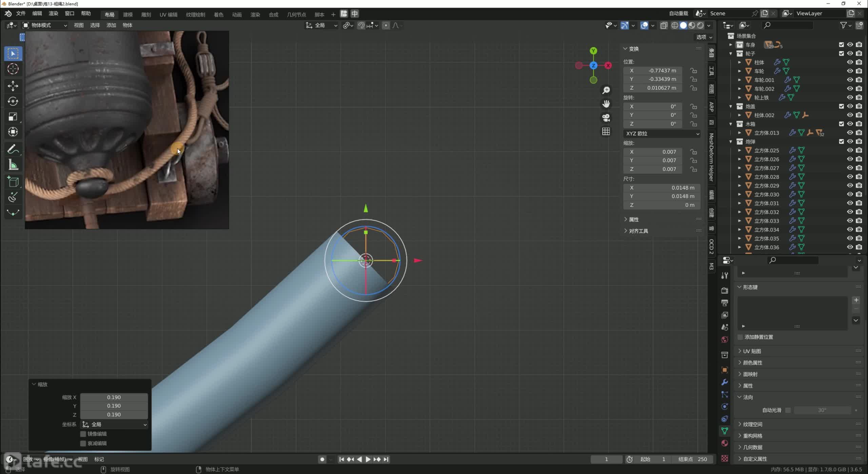Click the current frame field
Image resolution: width=868 pixels, height=474 pixels.
607,459
